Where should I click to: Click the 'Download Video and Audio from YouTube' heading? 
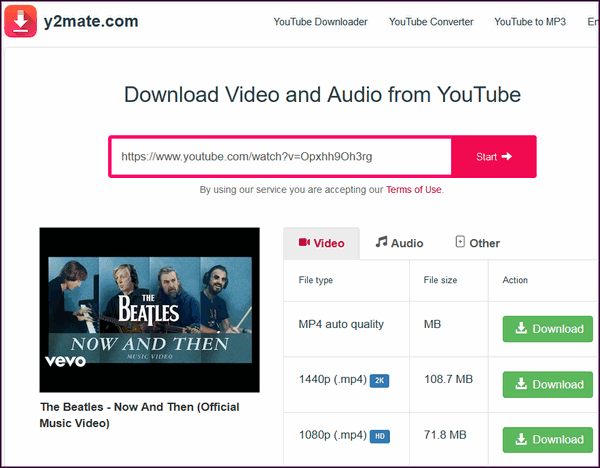322,95
